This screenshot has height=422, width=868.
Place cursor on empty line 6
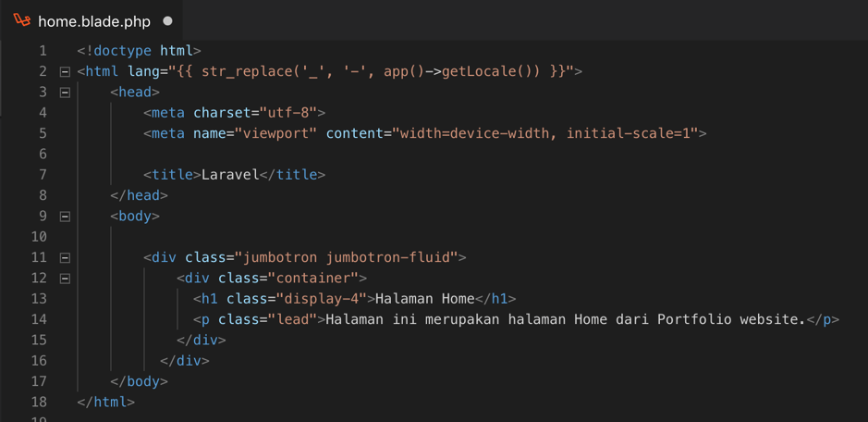coord(471,155)
